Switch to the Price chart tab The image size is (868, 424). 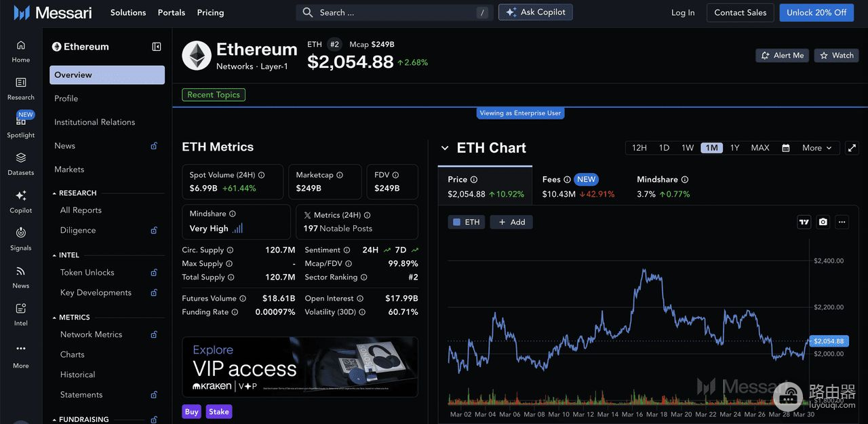point(485,186)
